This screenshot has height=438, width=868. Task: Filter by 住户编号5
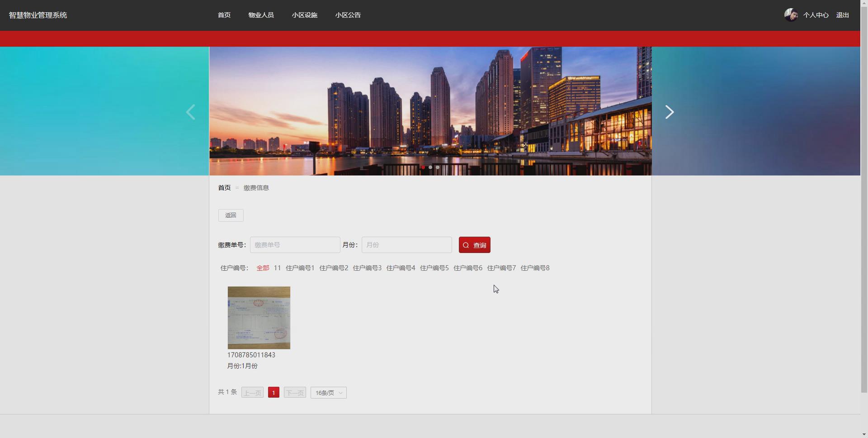(434, 268)
